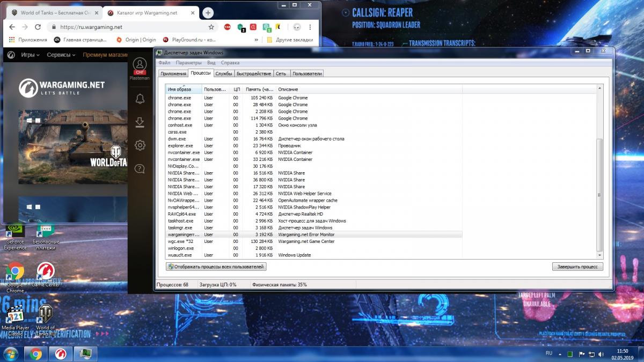644x362 pixels.
Task: Click Отображать процессы всех пользователей button
Action: pyautogui.click(x=216, y=267)
